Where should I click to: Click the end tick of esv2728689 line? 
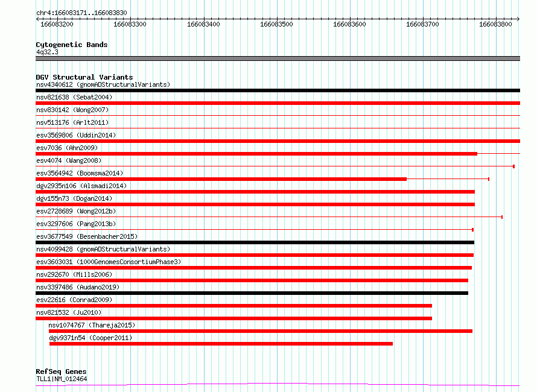[502, 217]
